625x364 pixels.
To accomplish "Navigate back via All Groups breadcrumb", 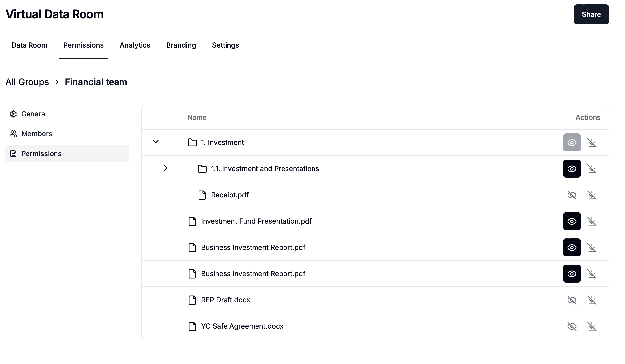I will [27, 82].
